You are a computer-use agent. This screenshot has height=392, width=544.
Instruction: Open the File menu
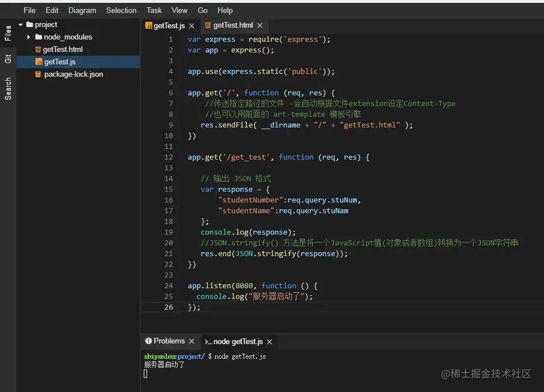29,10
